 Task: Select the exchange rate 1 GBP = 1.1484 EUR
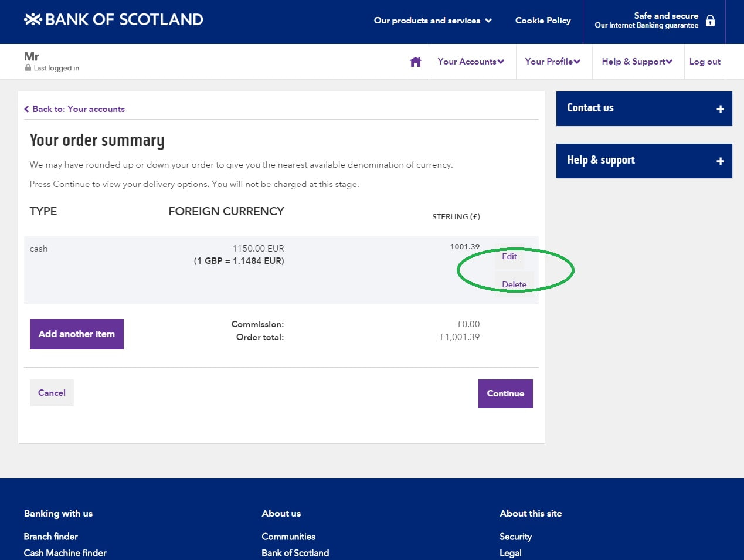click(x=239, y=261)
